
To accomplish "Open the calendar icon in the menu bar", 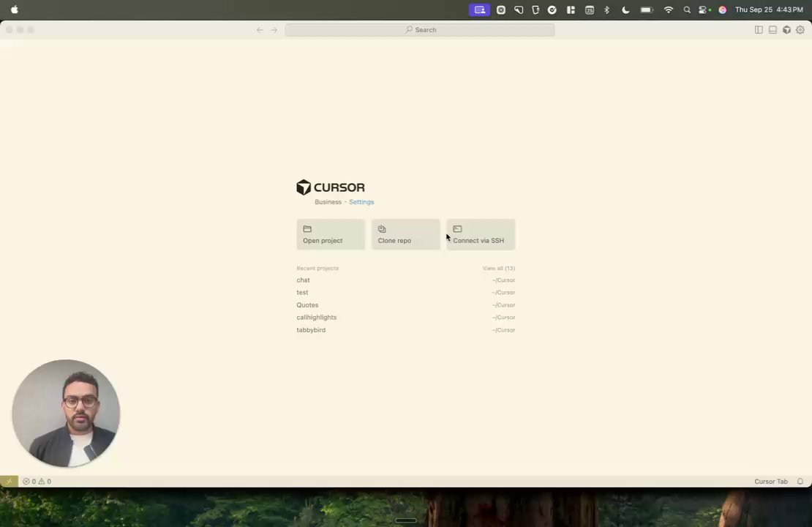I will point(590,10).
